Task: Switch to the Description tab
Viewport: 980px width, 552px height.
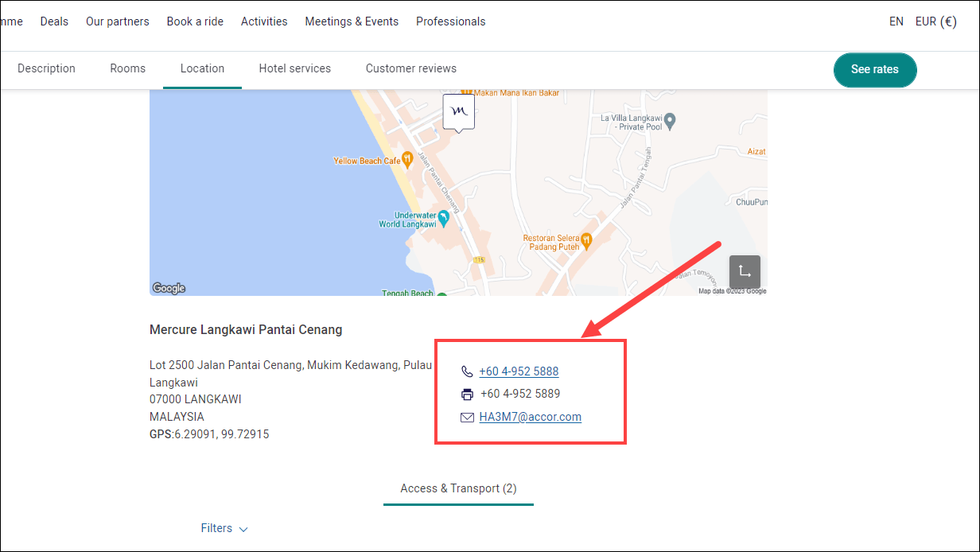Action: tap(46, 68)
